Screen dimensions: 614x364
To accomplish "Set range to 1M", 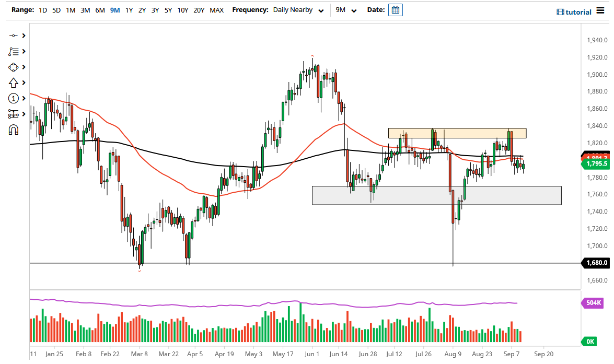I will click(71, 10).
